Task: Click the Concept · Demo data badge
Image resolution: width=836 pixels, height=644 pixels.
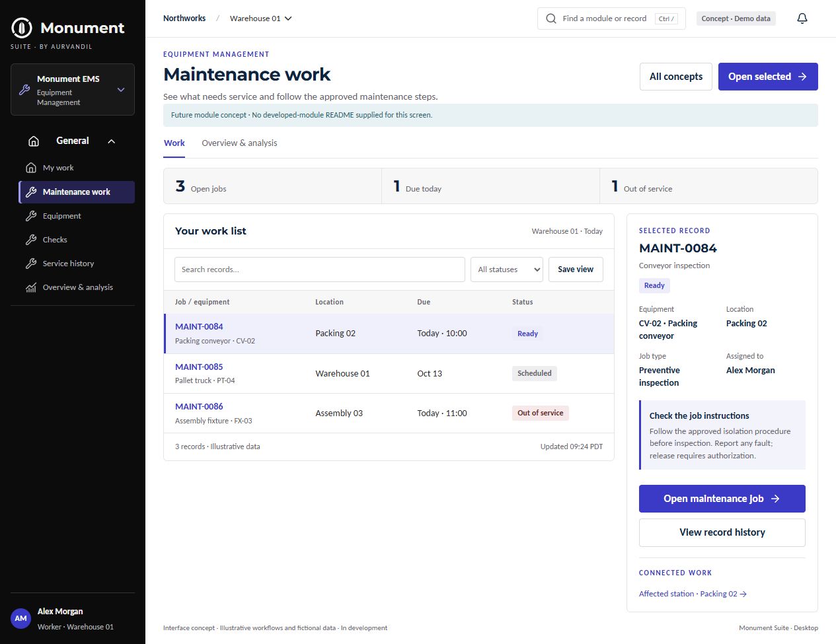Action: click(736, 18)
